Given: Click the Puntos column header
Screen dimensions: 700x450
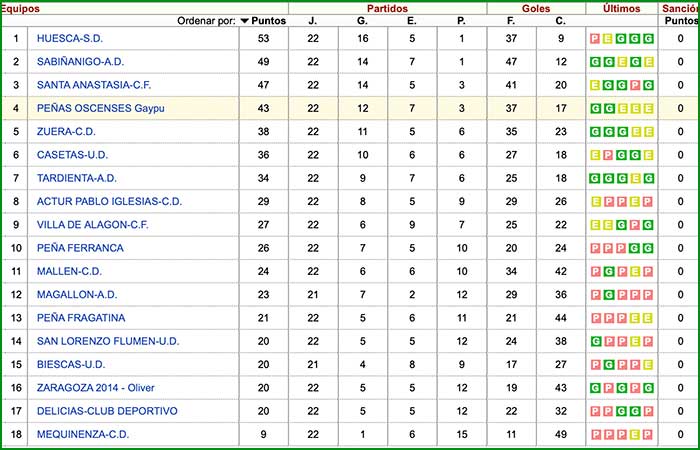Looking at the screenshot, I should [269, 20].
